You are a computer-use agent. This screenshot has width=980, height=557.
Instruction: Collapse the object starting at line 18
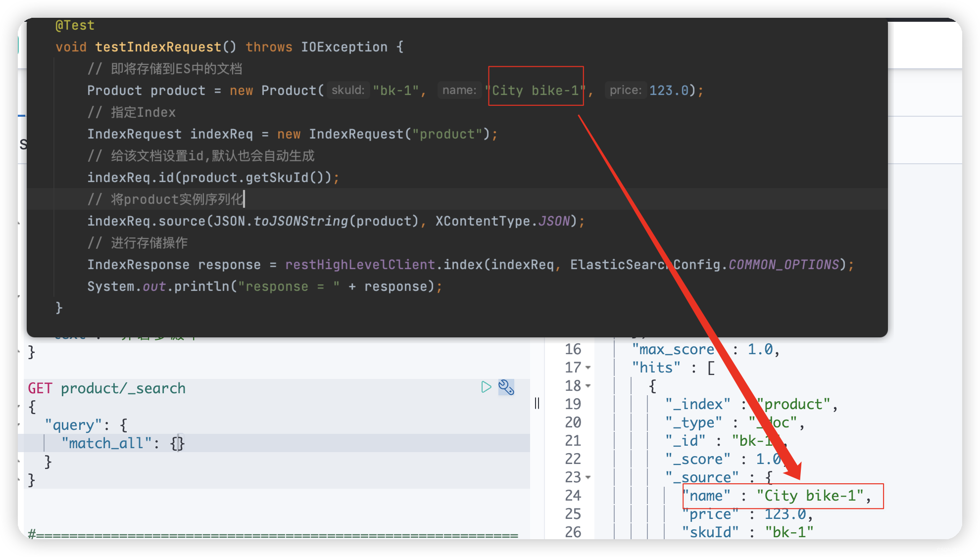(x=588, y=386)
